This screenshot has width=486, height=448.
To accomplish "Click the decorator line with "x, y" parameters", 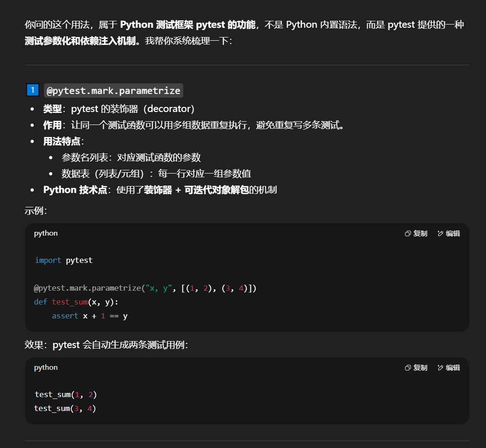I will tap(145, 288).
